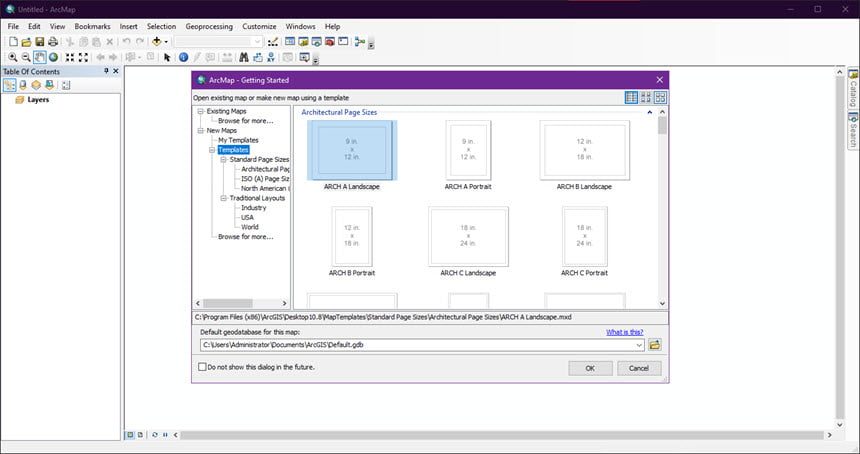Click the Fixed Zoom In icon
860x454 pixels.
point(70,57)
